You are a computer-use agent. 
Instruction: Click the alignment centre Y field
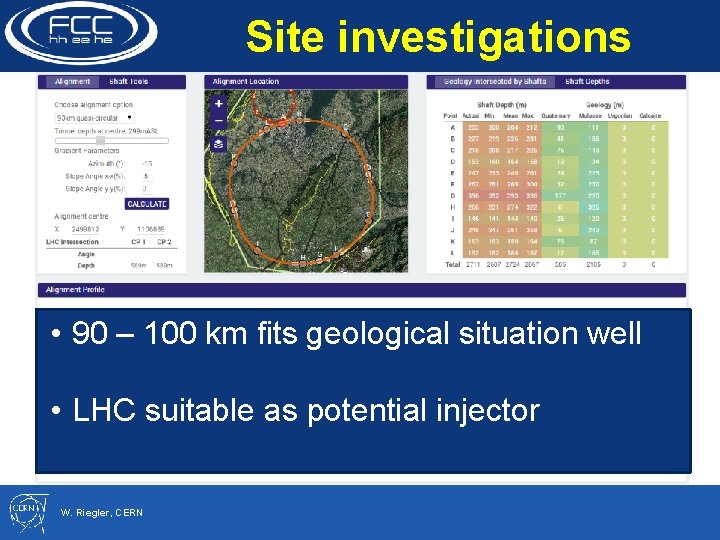[x=151, y=229]
